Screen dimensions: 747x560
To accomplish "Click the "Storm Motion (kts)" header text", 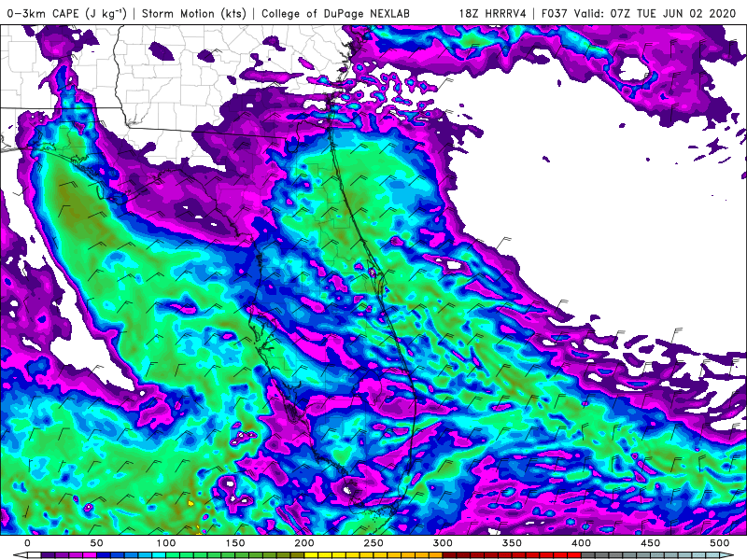I will click(194, 13).
